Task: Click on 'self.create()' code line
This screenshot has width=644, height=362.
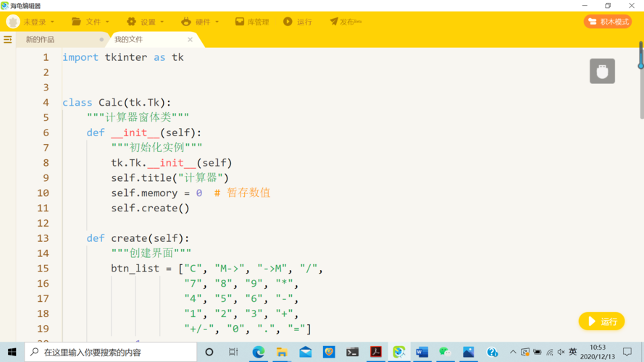Action: click(x=151, y=208)
